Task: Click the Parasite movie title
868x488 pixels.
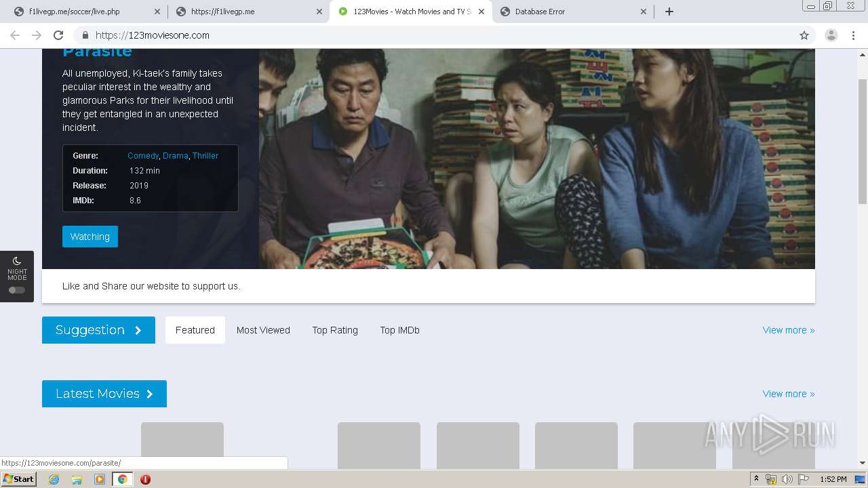Action: (97, 52)
